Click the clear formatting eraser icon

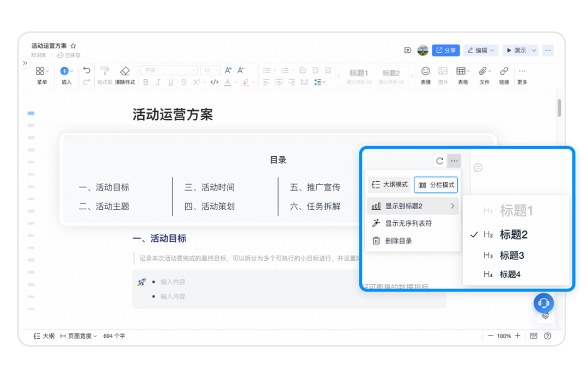click(125, 71)
